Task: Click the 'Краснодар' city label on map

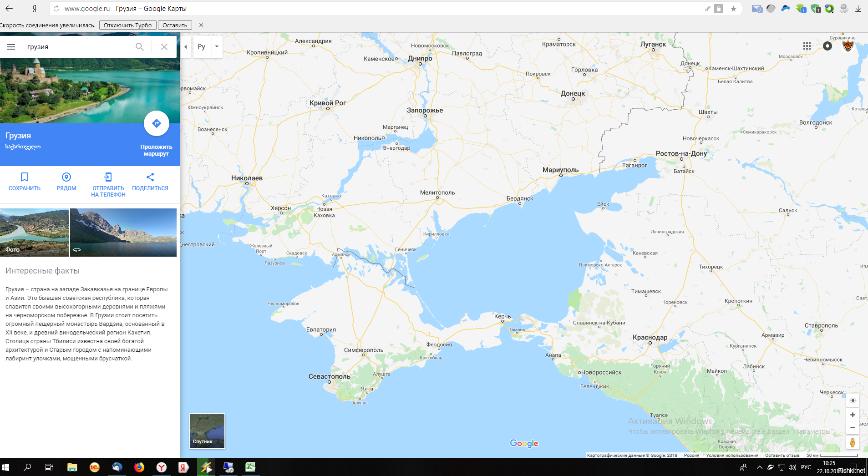Action: 650,338
